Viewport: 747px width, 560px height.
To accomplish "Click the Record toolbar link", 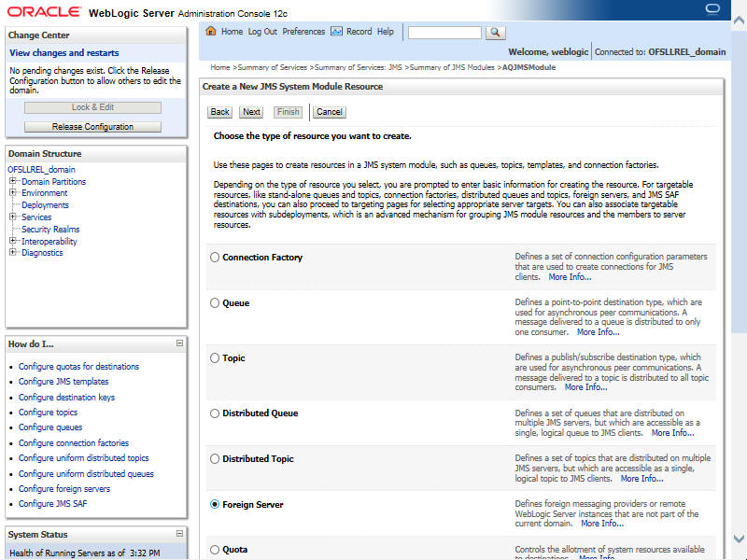I will coord(359,32).
